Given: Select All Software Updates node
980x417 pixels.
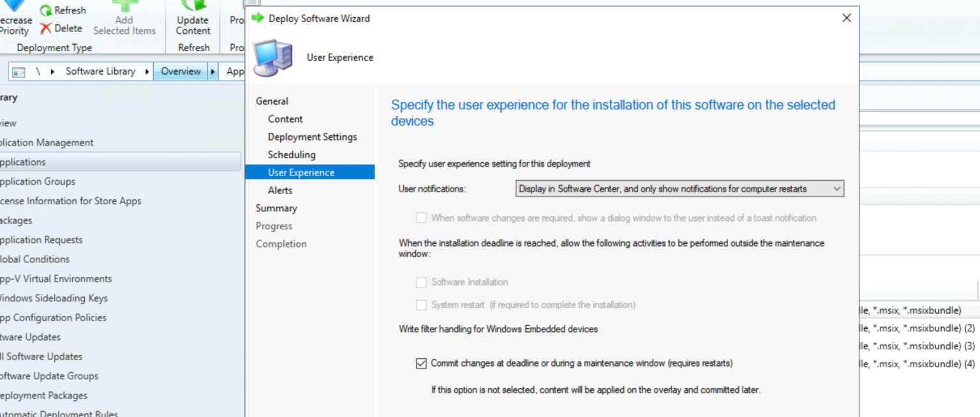Looking at the screenshot, I should (x=41, y=356).
